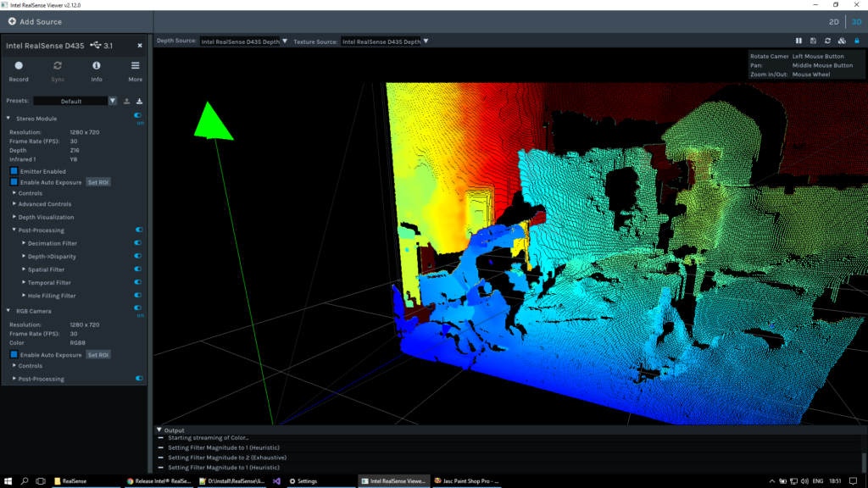Expand Hole Filling Filter options

24,296
